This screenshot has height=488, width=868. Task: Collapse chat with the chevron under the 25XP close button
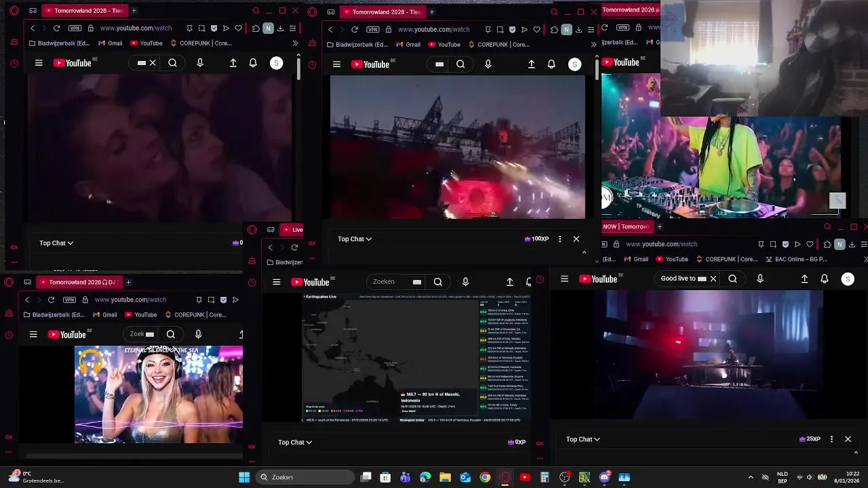point(856,453)
